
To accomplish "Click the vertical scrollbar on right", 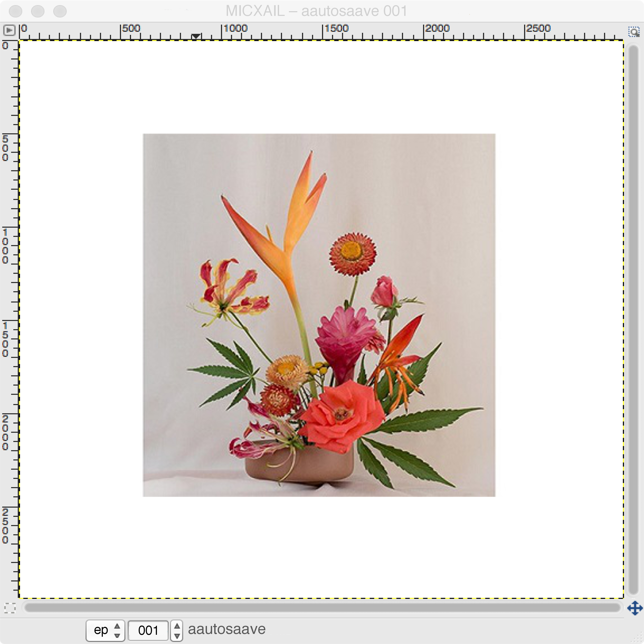I will tap(633, 320).
